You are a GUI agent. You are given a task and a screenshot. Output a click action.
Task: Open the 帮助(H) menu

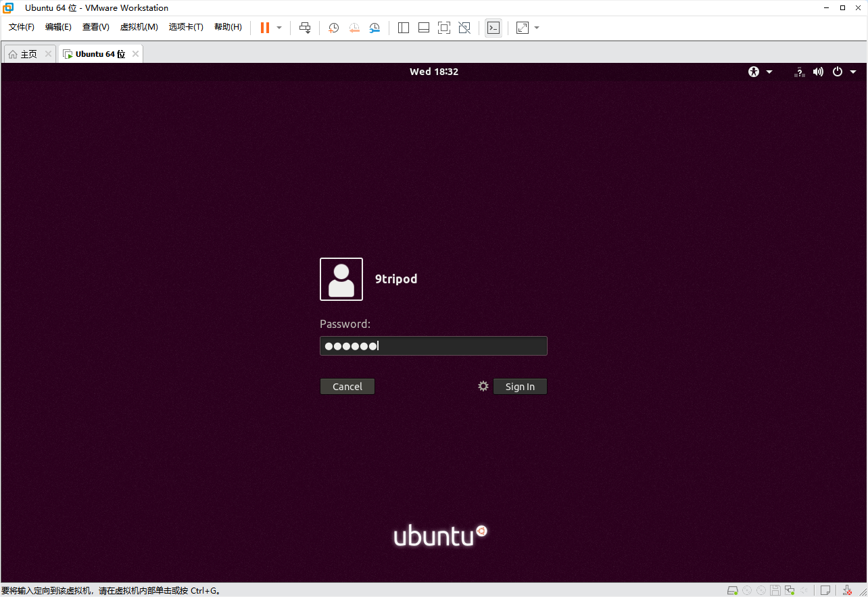coord(228,27)
